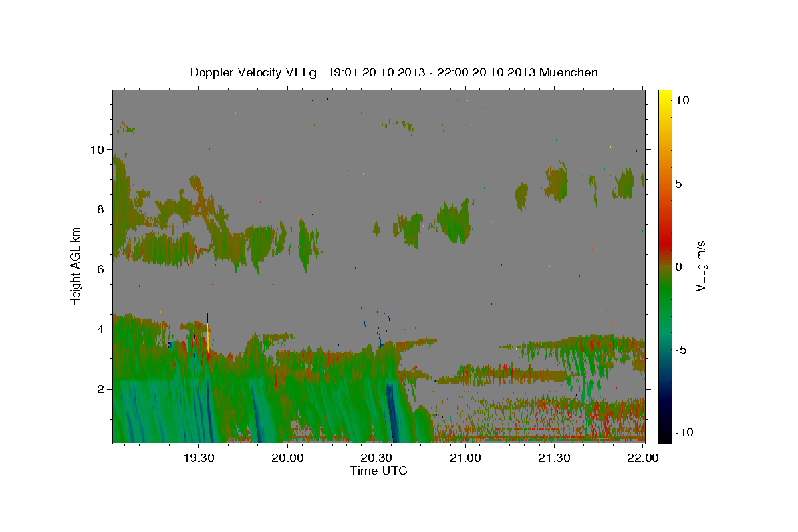
Task: Click the 20:00 time tick label
Action: coord(288,458)
